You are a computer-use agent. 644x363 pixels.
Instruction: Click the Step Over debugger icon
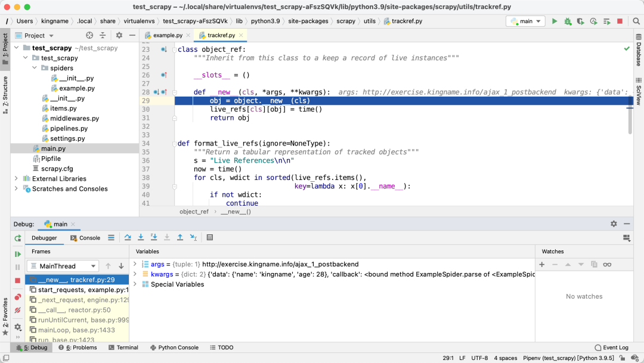[x=128, y=237]
